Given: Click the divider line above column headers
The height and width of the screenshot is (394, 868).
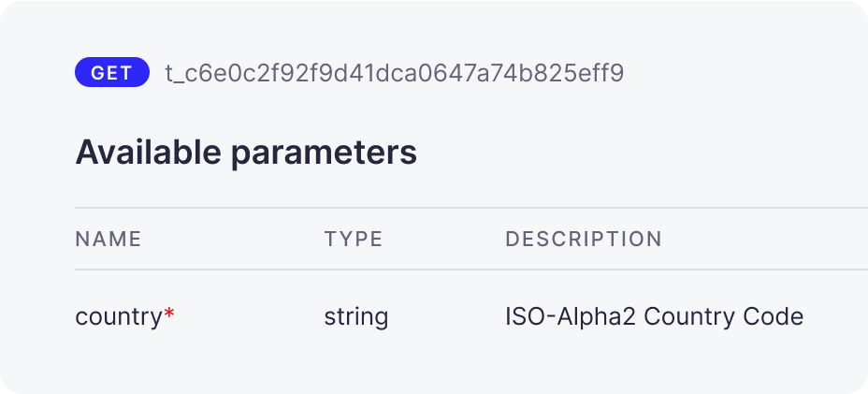Looking at the screenshot, I should click(471, 208).
